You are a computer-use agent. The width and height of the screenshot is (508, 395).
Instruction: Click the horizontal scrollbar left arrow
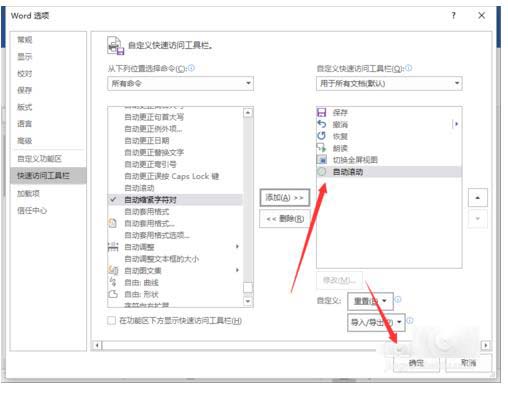point(97,345)
